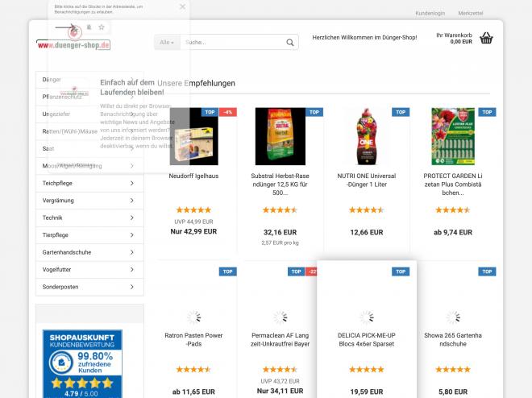Click the 12,66 EUR price

pos(367,232)
